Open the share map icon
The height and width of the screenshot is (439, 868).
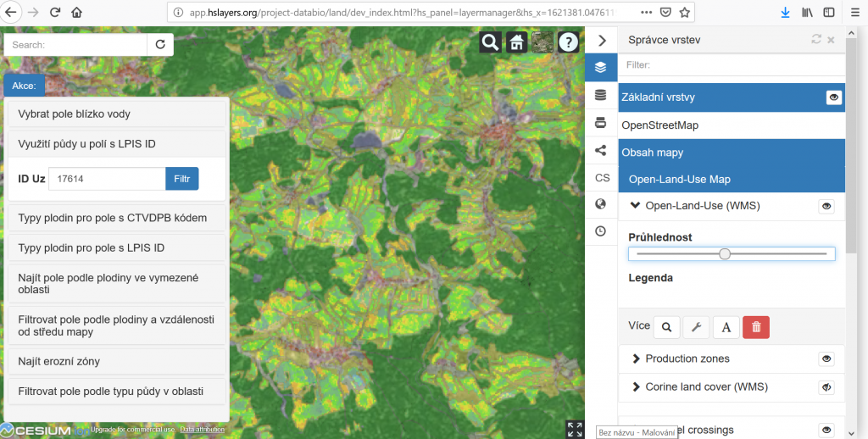pyautogui.click(x=601, y=150)
